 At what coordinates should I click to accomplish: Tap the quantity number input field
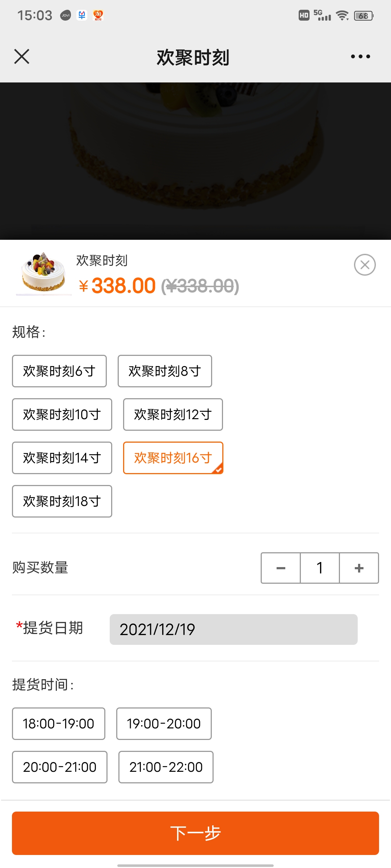tap(320, 568)
